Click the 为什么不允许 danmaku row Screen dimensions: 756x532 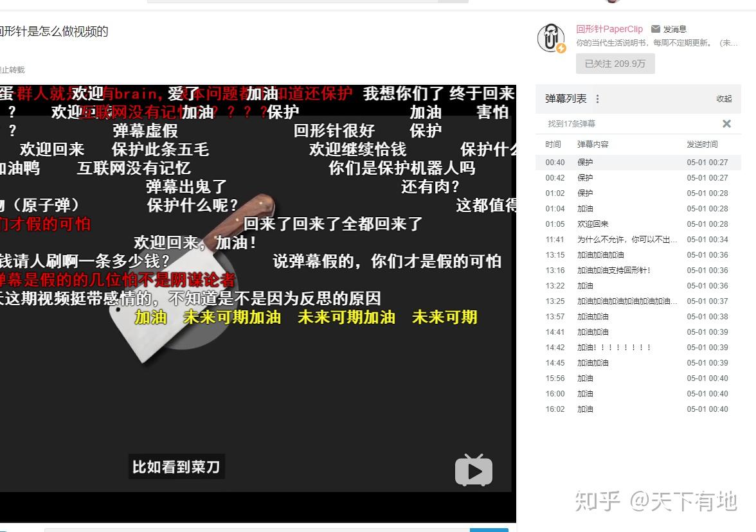[627, 239]
